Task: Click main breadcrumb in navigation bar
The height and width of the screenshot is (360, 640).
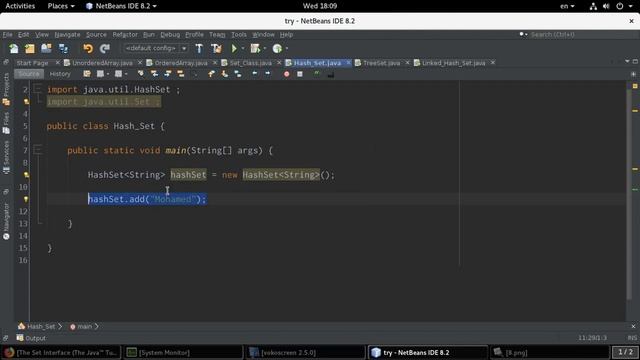Action: [x=84, y=327]
